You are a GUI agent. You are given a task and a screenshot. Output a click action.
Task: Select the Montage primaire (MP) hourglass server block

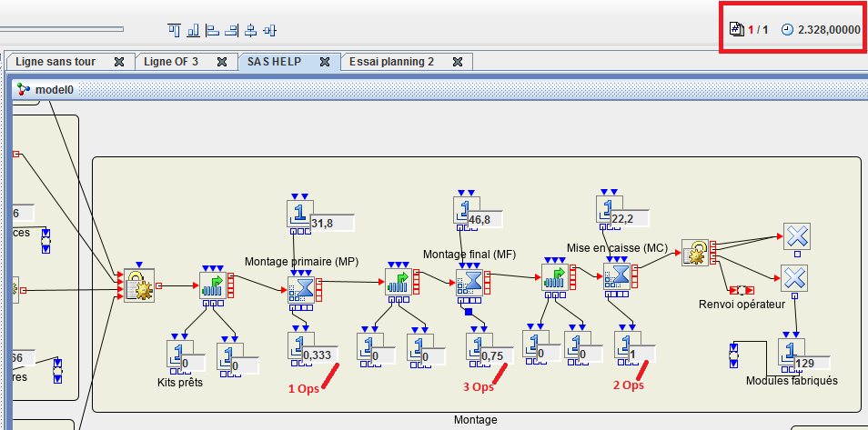(x=301, y=290)
